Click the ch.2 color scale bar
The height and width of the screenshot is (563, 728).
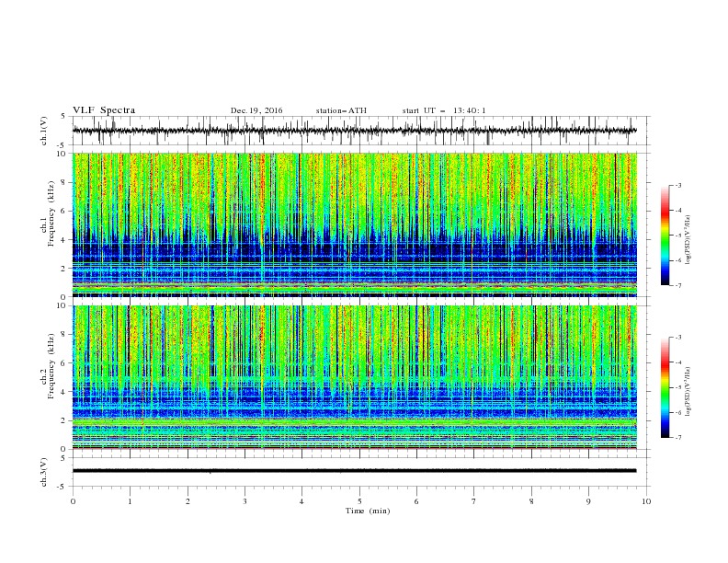(665, 387)
